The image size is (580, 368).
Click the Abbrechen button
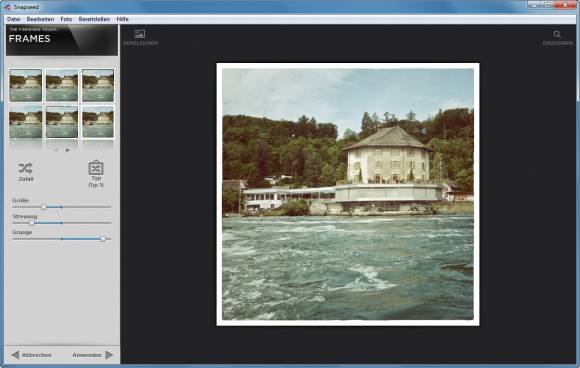31,355
